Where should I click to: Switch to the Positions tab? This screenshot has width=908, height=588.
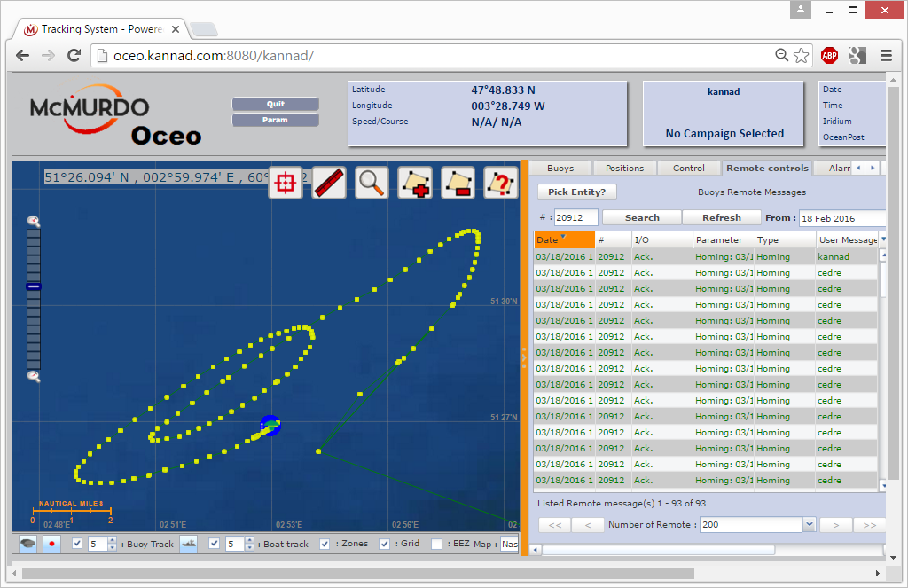624,168
